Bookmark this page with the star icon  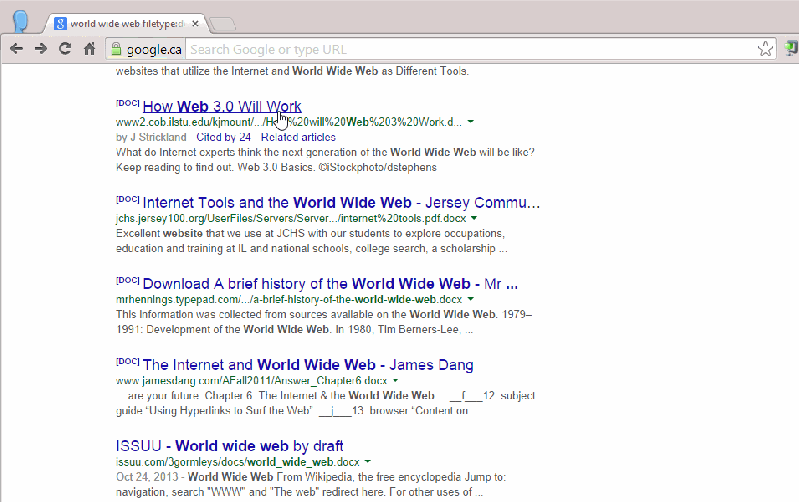click(765, 49)
